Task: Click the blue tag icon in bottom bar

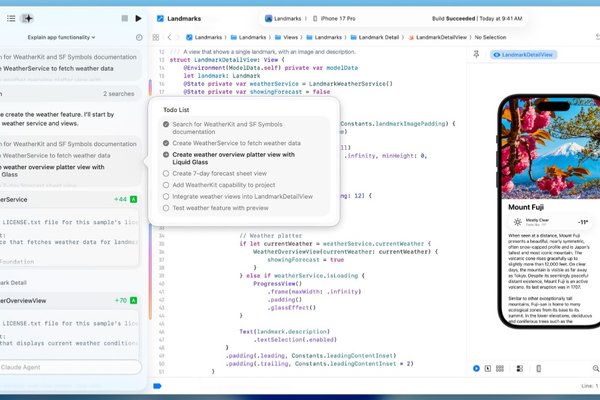Action: (x=157, y=386)
